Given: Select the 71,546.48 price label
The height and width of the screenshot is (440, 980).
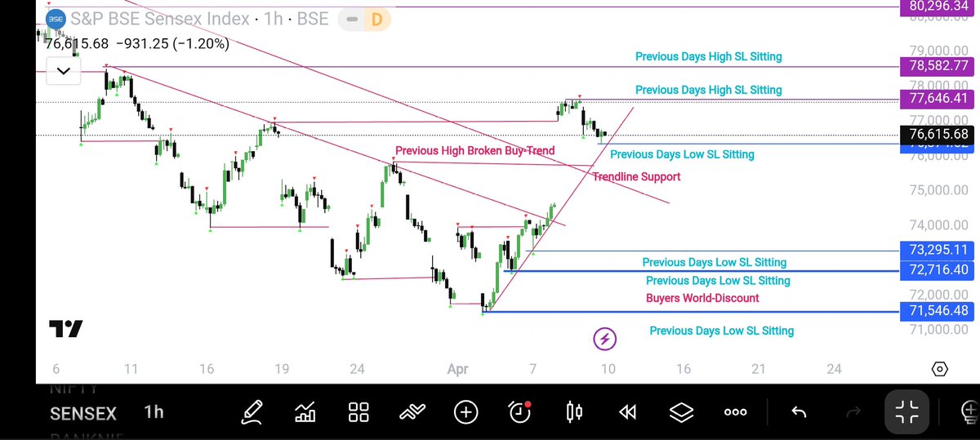Looking at the screenshot, I should point(938,311).
